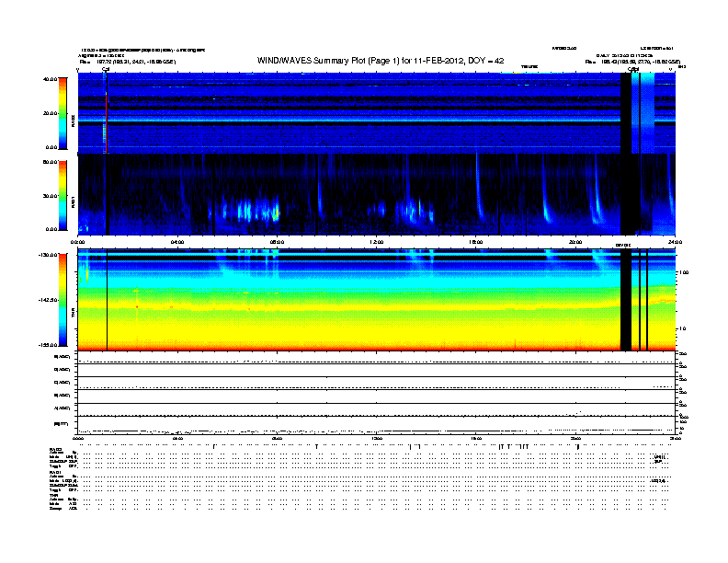Select the -130.00 label on TNR scale
The image size is (728, 563).
pyautogui.click(x=48, y=255)
